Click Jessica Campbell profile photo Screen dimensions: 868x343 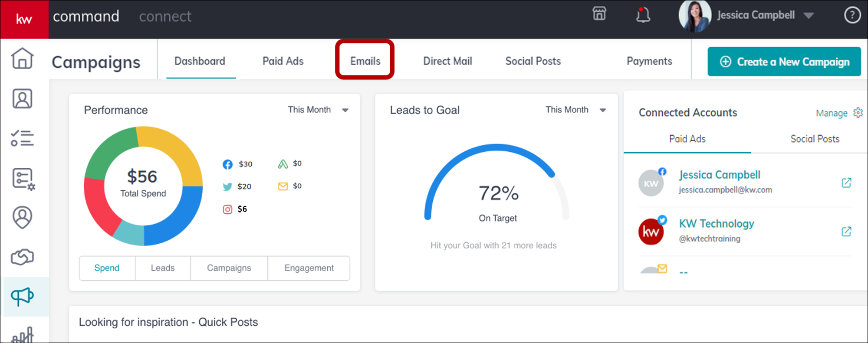(695, 16)
